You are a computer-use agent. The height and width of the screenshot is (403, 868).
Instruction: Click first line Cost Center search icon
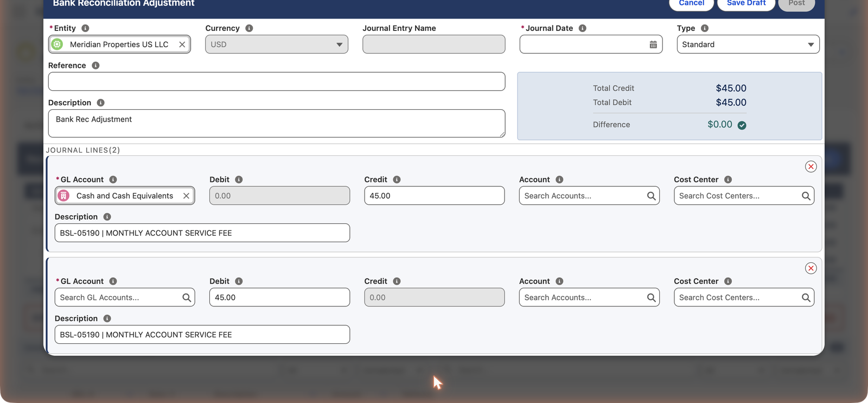click(x=806, y=196)
